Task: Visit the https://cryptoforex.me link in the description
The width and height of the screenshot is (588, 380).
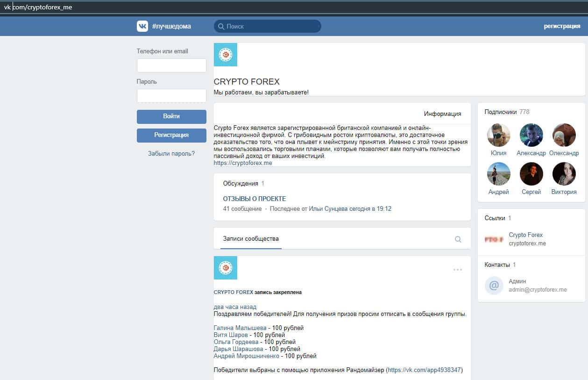Action: (243, 163)
